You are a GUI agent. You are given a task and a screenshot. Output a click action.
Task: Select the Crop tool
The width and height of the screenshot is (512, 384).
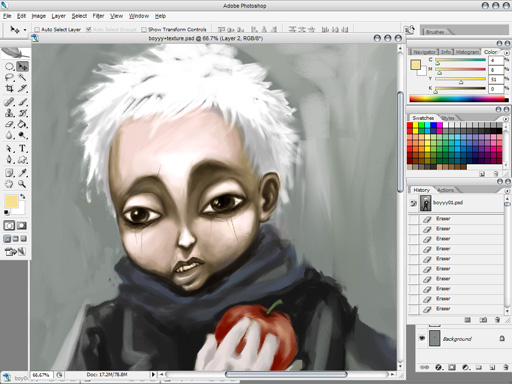coord(9,89)
